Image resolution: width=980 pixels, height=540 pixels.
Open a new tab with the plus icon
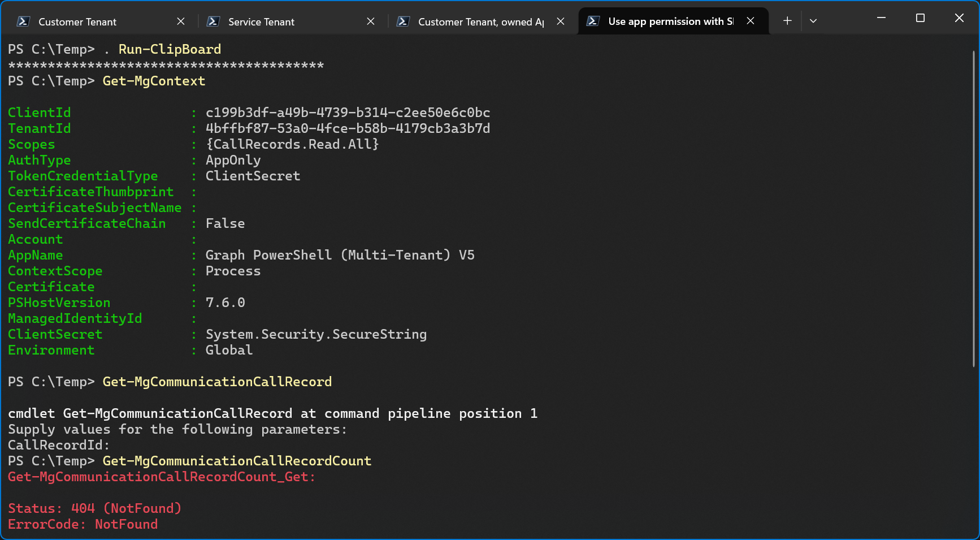pos(787,21)
